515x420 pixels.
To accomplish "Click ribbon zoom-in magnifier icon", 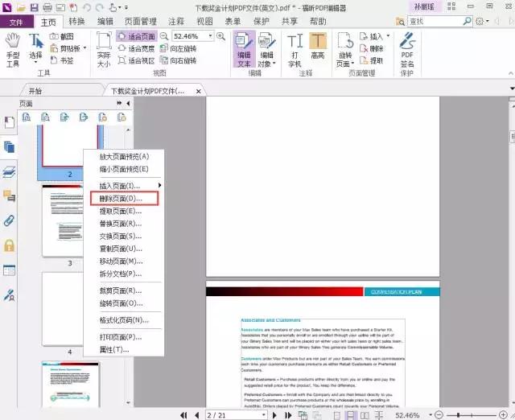I will click(221, 36).
